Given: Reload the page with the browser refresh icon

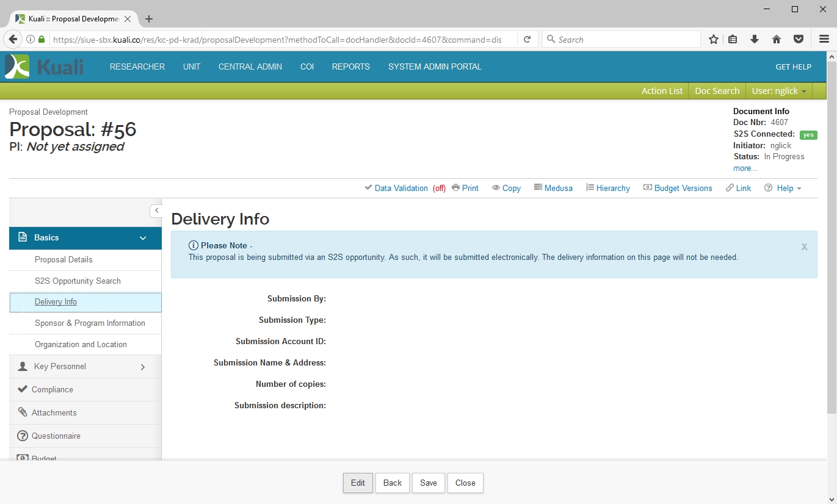Looking at the screenshot, I should tap(527, 40).
